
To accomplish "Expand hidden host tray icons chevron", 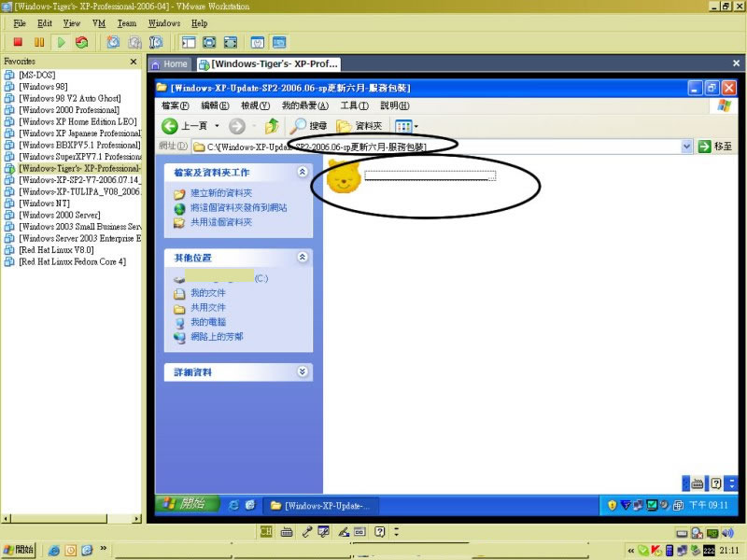I will (631, 551).
